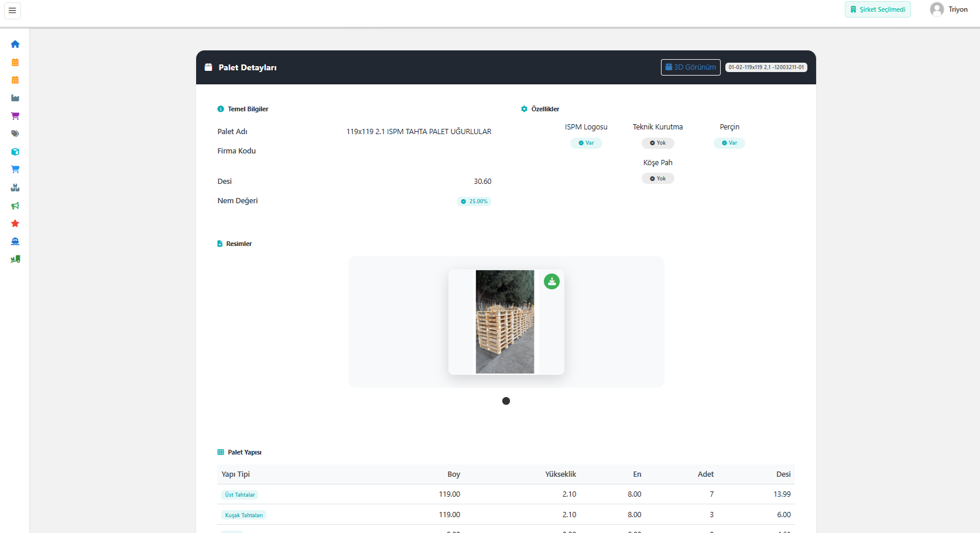The height and width of the screenshot is (533, 980).
Task: Click the blue shopping cart sidebar icon
Action: click(15, 169)
